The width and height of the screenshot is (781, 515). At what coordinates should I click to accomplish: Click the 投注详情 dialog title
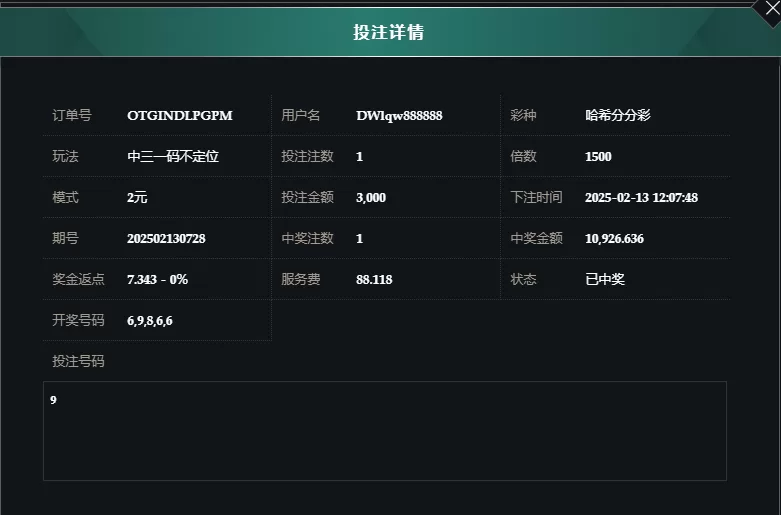pos(389,32)
